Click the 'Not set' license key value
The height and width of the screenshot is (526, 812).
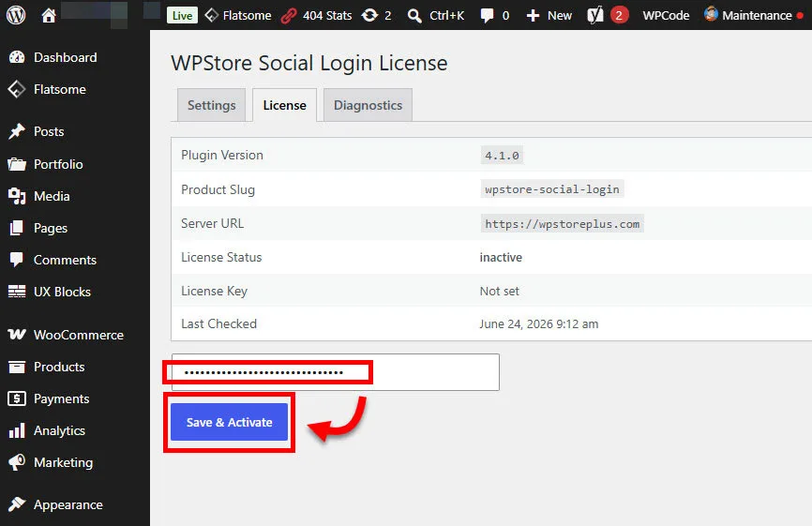499,291
